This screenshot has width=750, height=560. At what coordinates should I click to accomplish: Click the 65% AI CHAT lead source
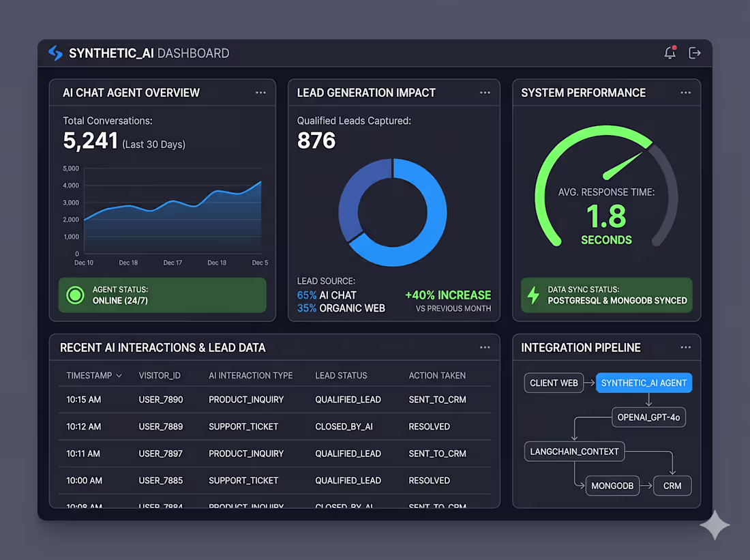click(327, 295)
